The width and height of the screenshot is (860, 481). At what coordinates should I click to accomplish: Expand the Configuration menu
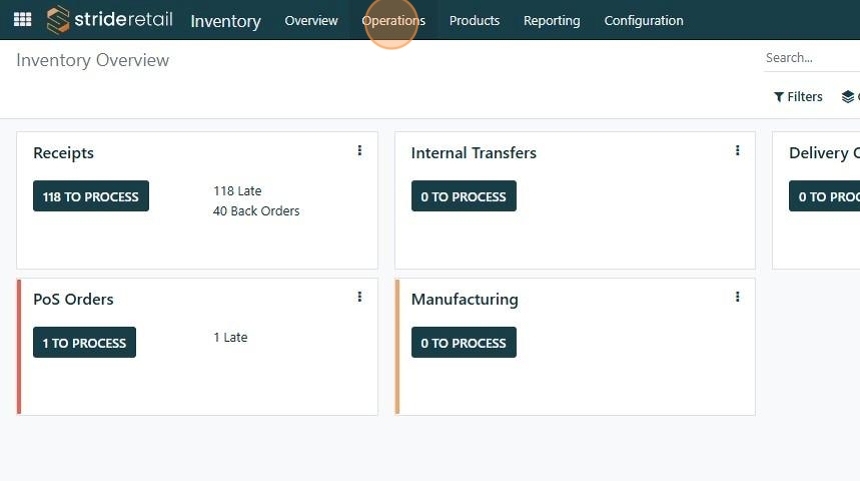click(643, 21)
